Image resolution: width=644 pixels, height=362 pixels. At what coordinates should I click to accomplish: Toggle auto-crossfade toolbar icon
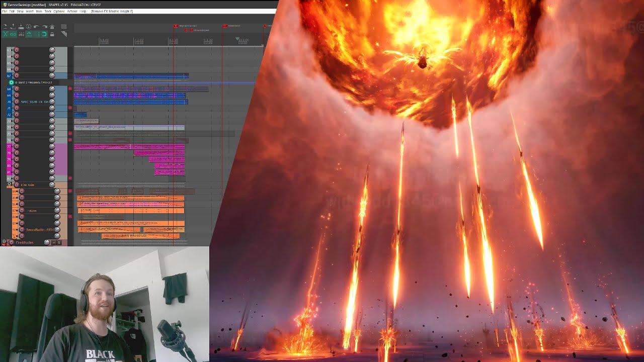5,34
